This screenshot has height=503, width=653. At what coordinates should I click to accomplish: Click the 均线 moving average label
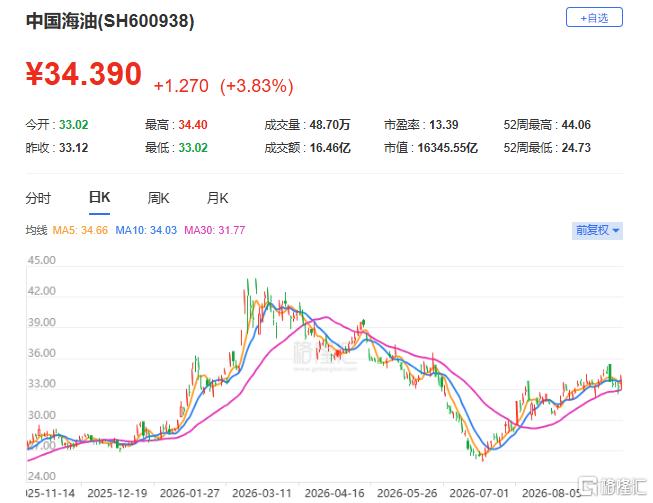pos(36,230)
